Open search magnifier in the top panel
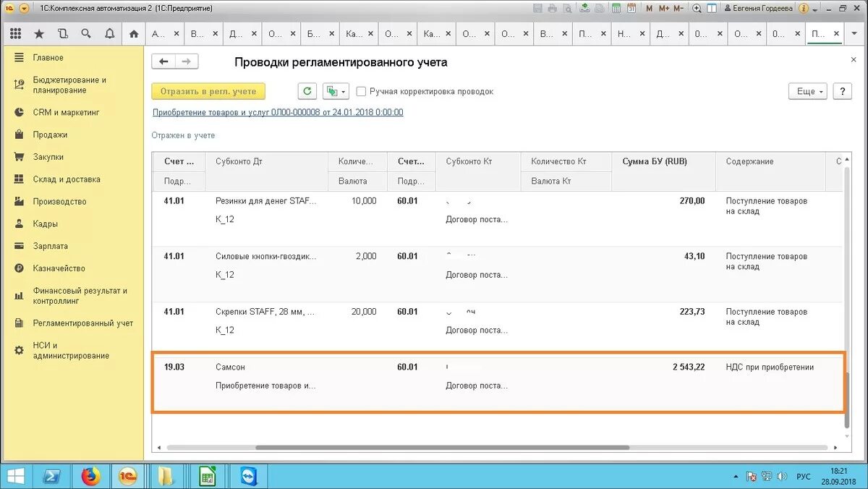The image size is (868, 489). 86,33
